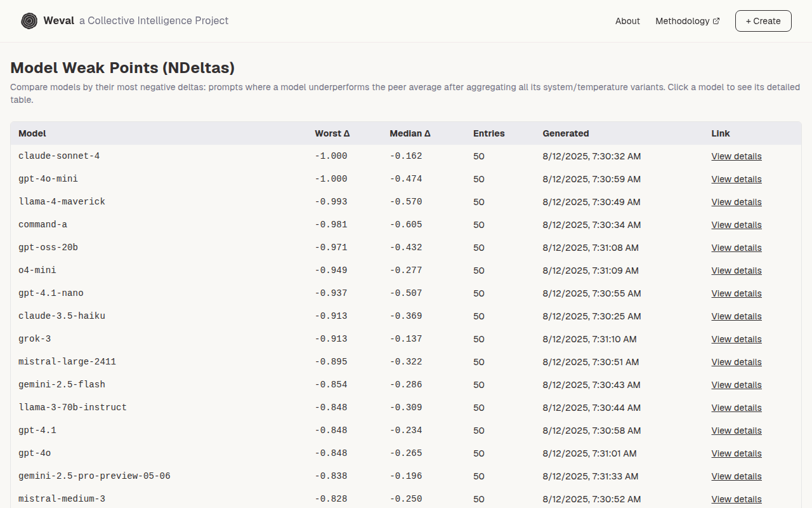Screen dimensions: 812x508
Task: Click the -0.993 worst delta value
Action: tap(331, 202)
